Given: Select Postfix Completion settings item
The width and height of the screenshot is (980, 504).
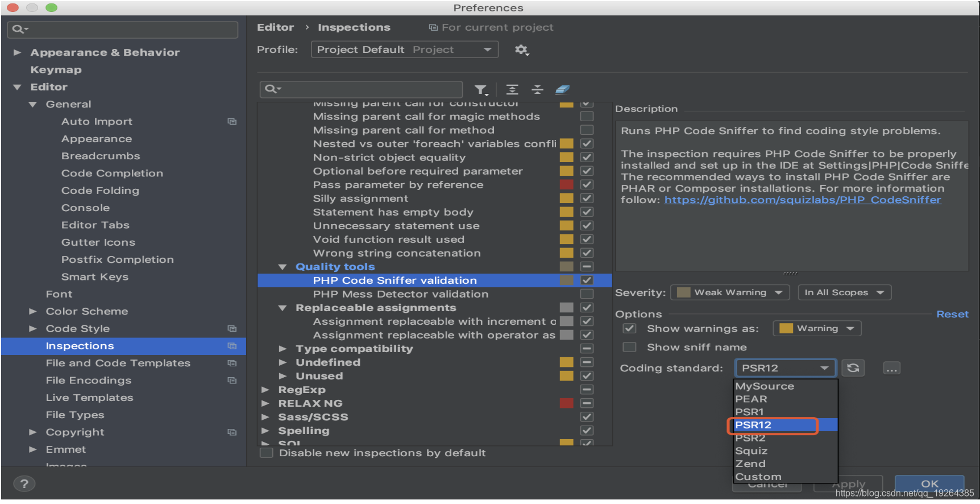Looking at the screenshot, I should coord(117,260).
